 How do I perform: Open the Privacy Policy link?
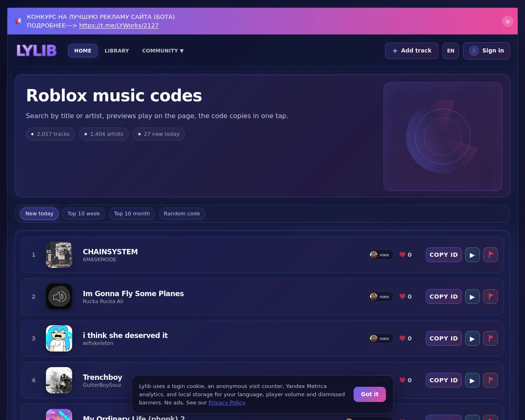[226, 403]
